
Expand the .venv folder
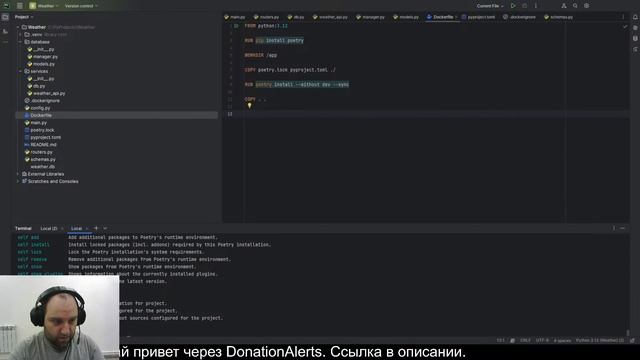pyautogui.click(x=21, y=35)
